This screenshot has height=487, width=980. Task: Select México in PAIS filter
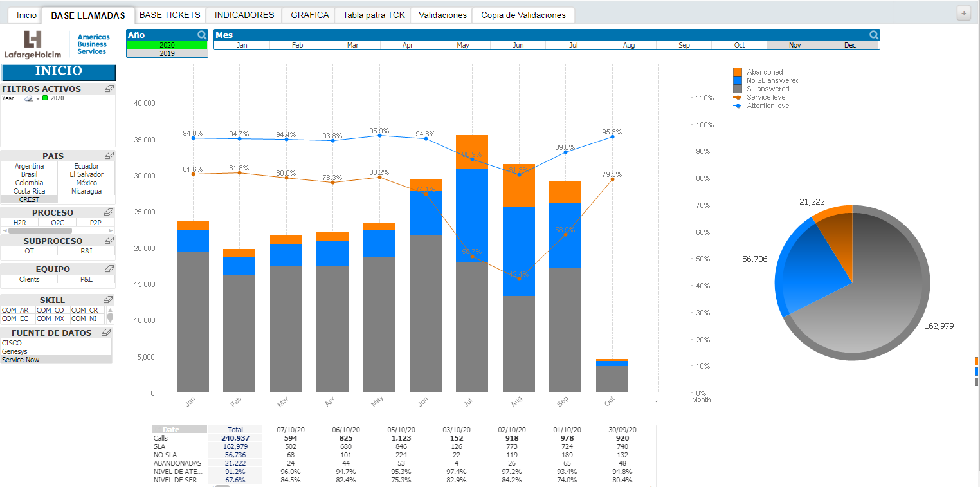(86, 183)
